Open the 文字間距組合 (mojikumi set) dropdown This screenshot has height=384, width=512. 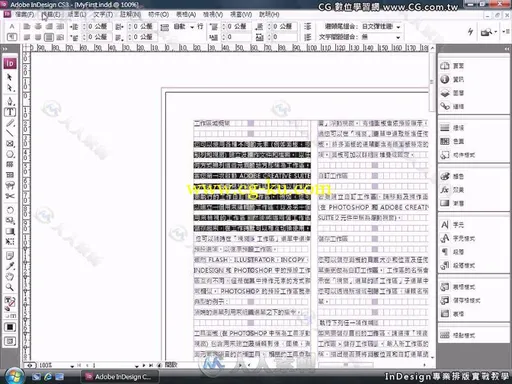[398, 37]
